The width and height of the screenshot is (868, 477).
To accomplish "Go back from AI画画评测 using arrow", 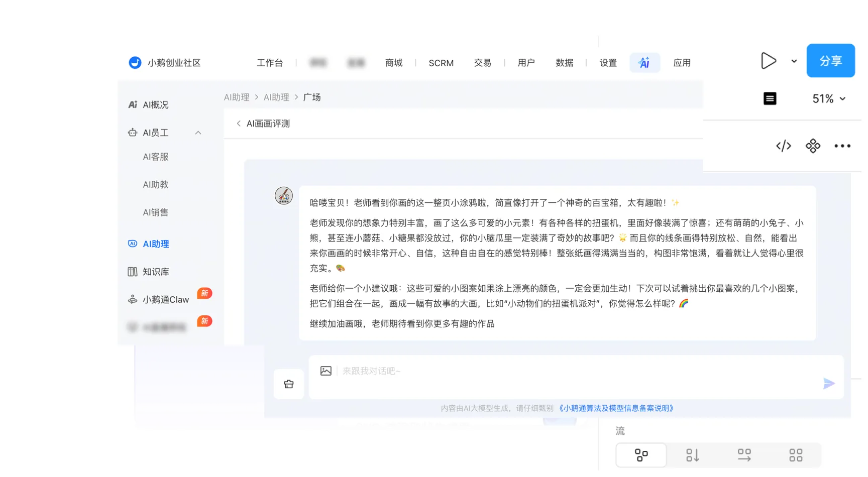I will [x=239, y=124].
